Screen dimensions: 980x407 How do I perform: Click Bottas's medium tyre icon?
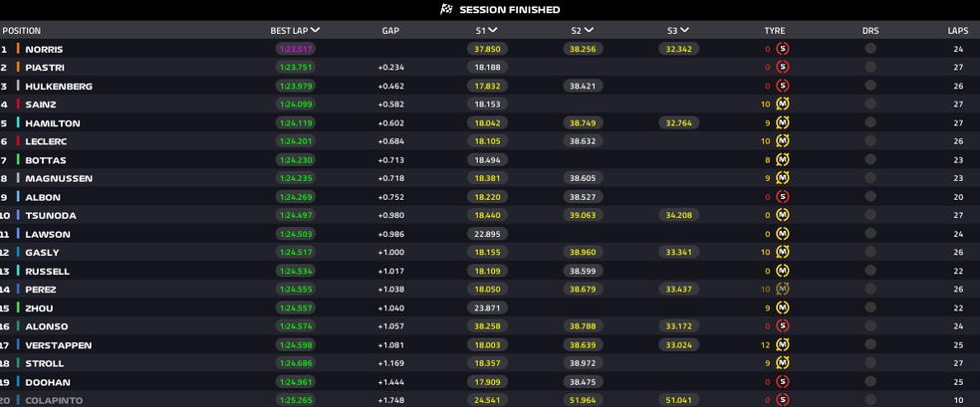coord(783,160)
